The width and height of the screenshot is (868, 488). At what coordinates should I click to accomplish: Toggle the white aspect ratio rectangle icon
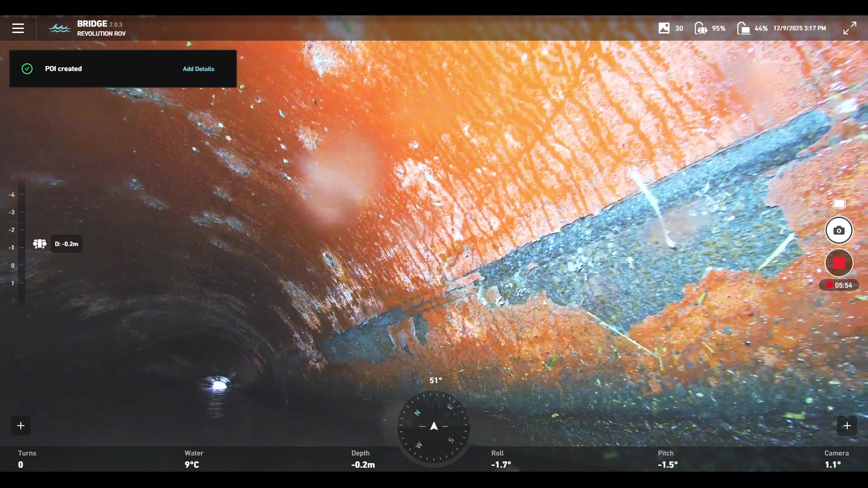click(x=839, y=204)
